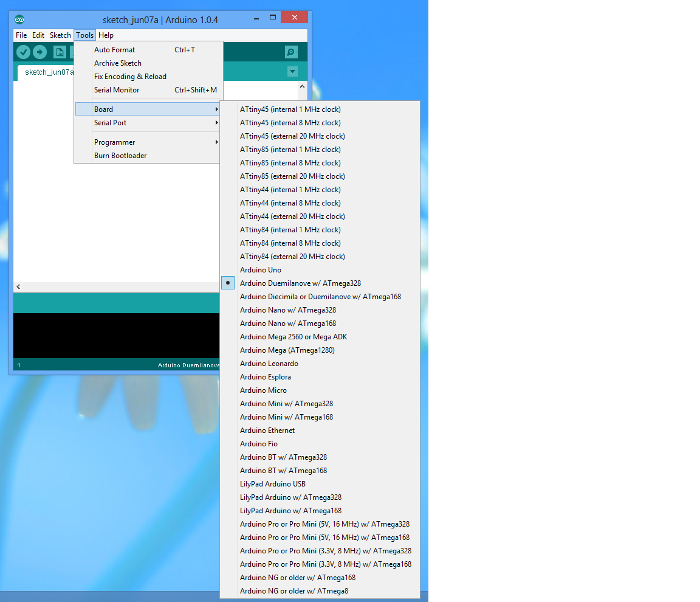
Task: Open the tab dropdown arrow in editor
Action: [x=292, y=72]
